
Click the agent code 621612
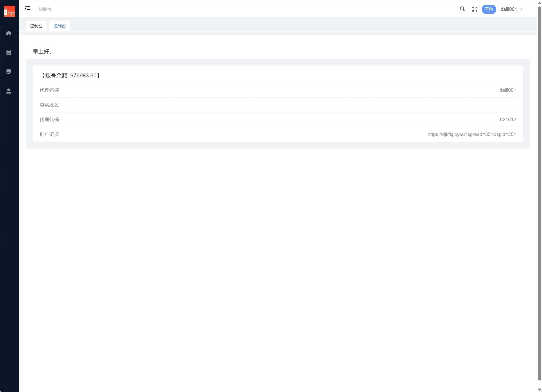pos(508,120)
